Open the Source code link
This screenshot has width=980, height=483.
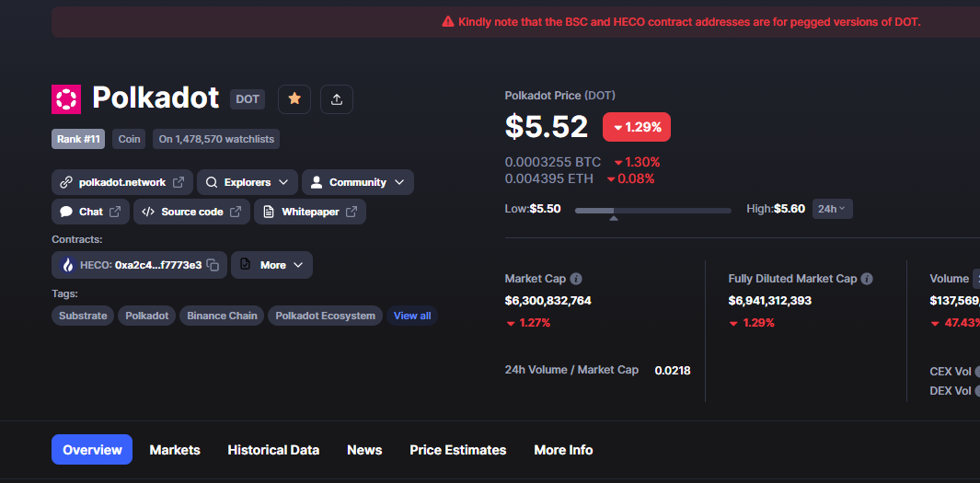tap(192, 212)
